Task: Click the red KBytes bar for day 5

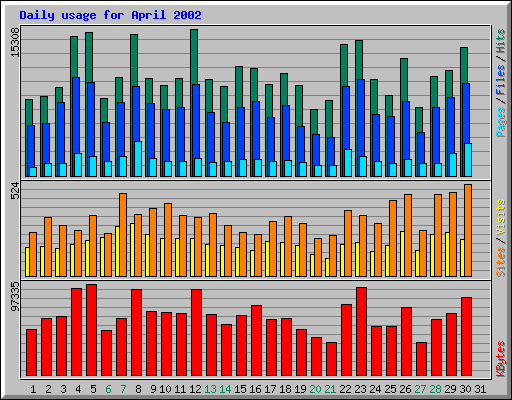Action: point(92,330)
